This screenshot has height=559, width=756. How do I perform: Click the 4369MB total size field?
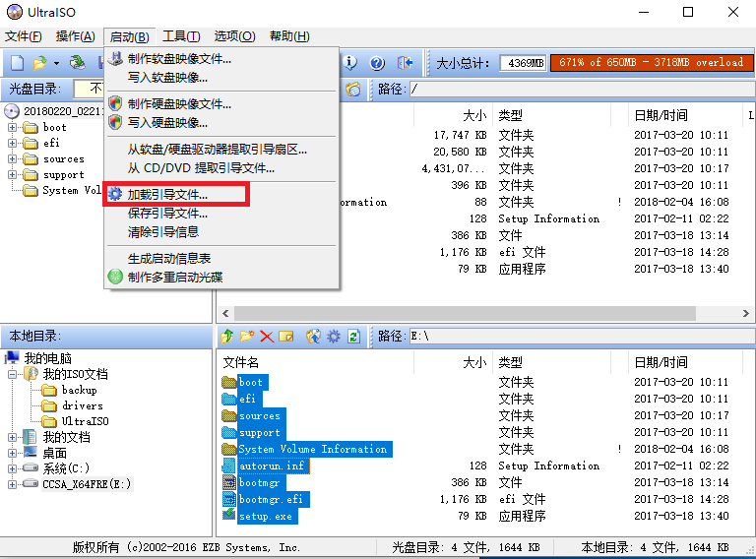523,63
